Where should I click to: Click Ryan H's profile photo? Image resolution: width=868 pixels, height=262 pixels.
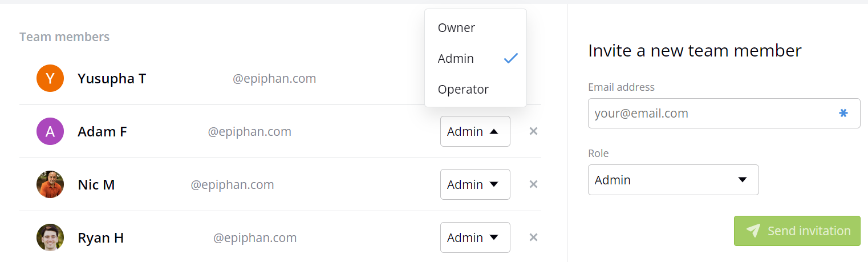coord(50,237)
